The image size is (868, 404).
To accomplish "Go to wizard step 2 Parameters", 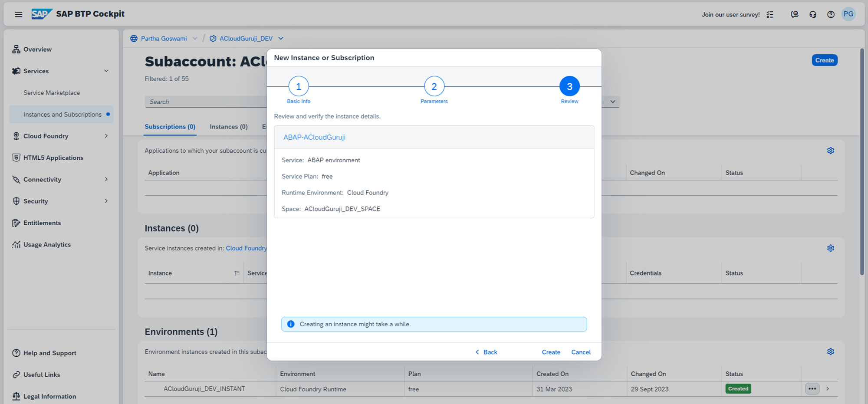I will tap(434, 86).
